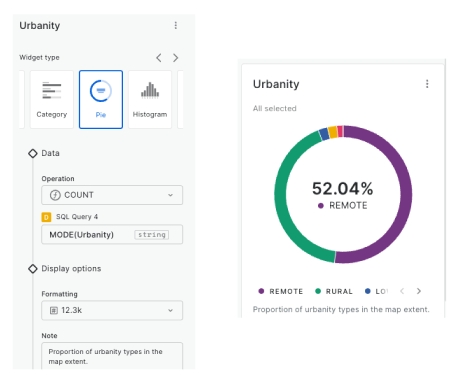Select the Histogram widget type
This screenshot has height=389, width=462.
150,99
